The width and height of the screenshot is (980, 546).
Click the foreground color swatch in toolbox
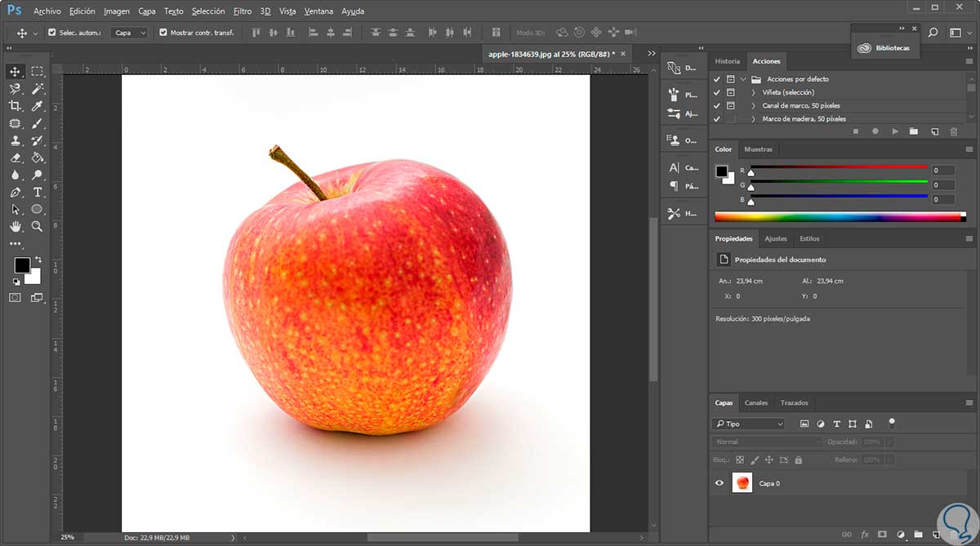tap(21, 265)
